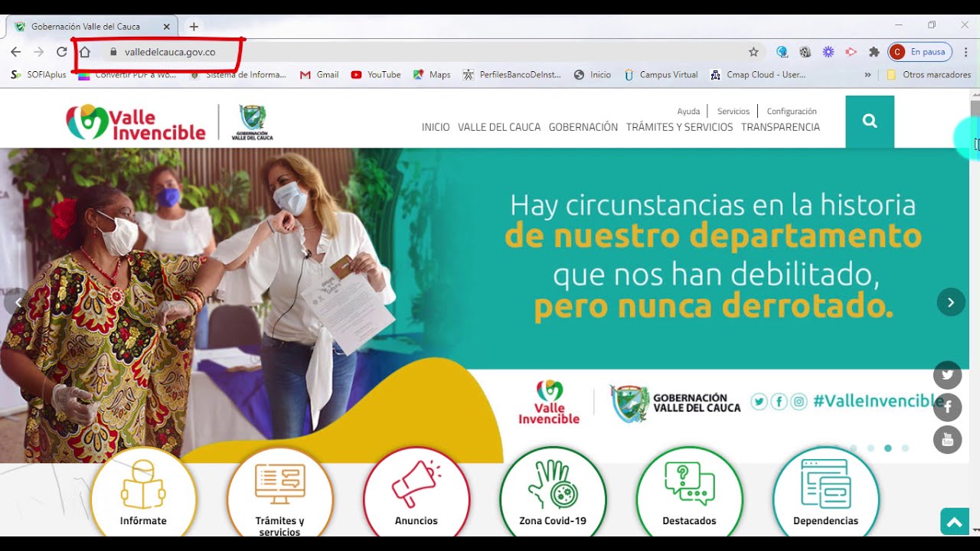
Task: Open the floating Twitter share icon
Action: tap(948, 375)
